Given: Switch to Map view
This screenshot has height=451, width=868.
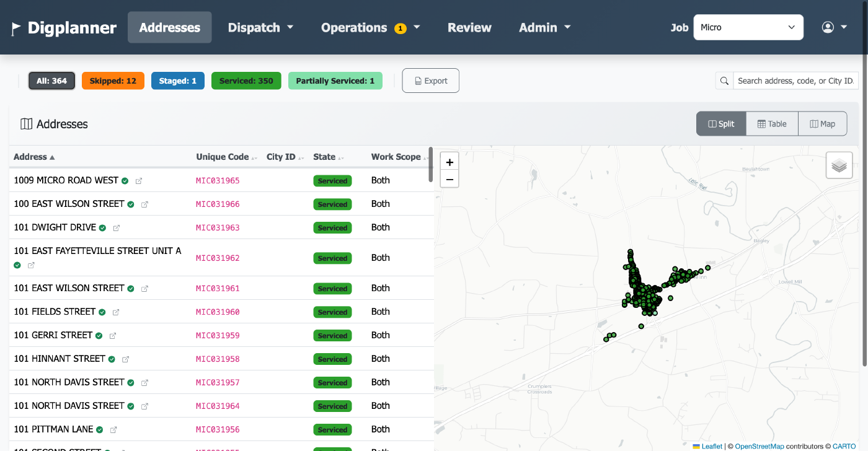Looking at the screenshot, I should pyautogui.click(x=823, y=124).
